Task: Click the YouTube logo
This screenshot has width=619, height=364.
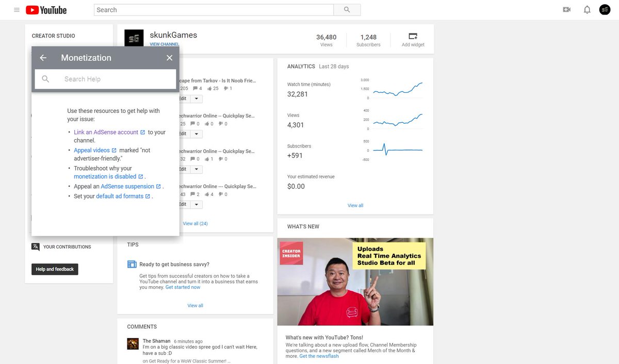Action: click(x=46, y=10)
